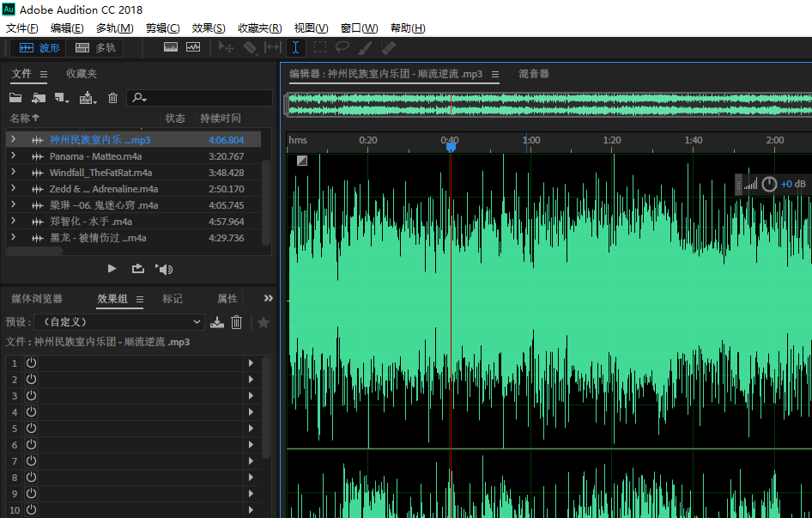
Task: Open a file with the folder icon
Action: (x=15, y=97)
